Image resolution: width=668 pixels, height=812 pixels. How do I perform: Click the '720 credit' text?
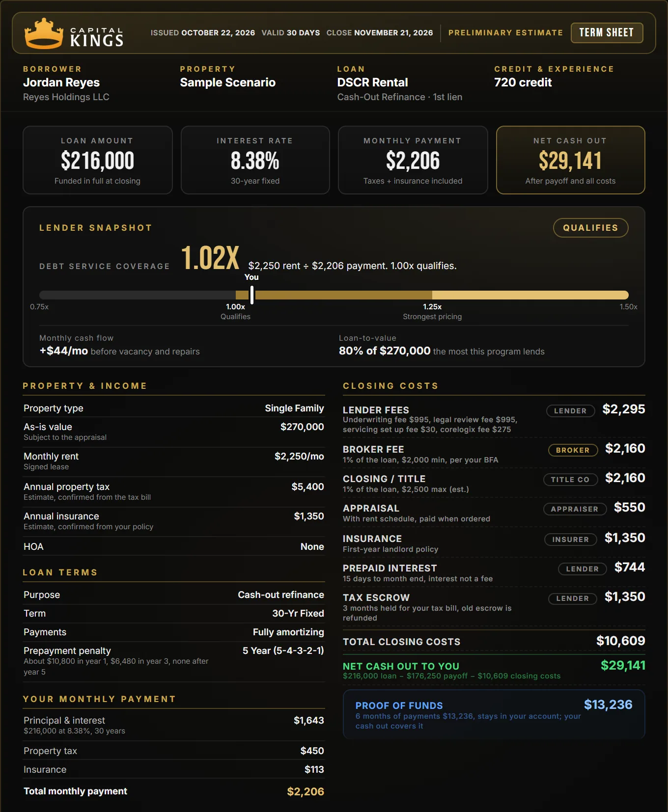tap(523, 82)
